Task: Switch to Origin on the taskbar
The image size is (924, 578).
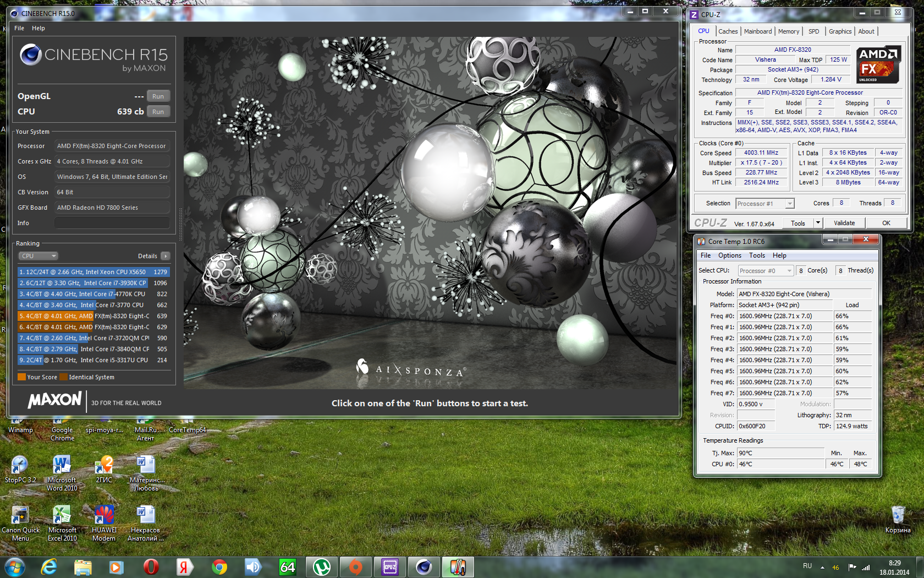Action: (x=356, y=567)
